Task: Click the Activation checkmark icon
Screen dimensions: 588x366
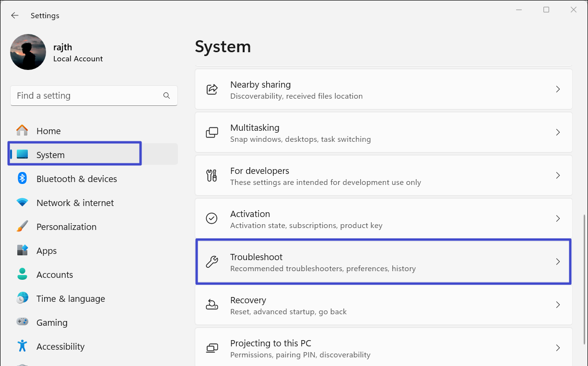Action: coord(212,218)
